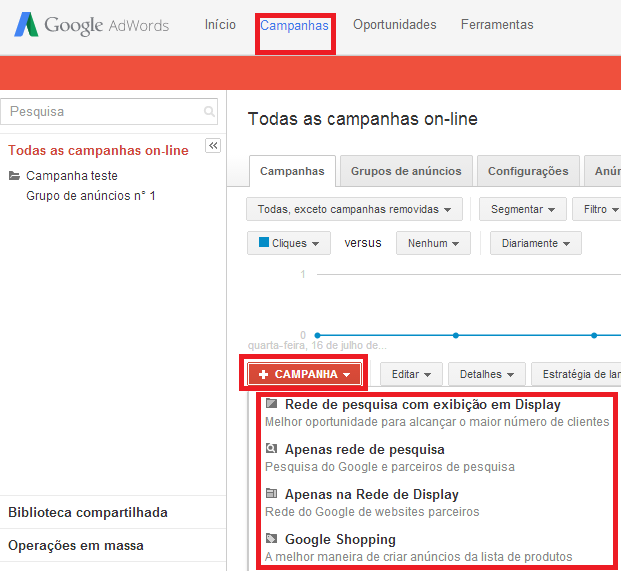Screen dimensions: 621x571
Task: Click the 'Todas as campanhas on-line' page heading
Action: pos(363,119)
